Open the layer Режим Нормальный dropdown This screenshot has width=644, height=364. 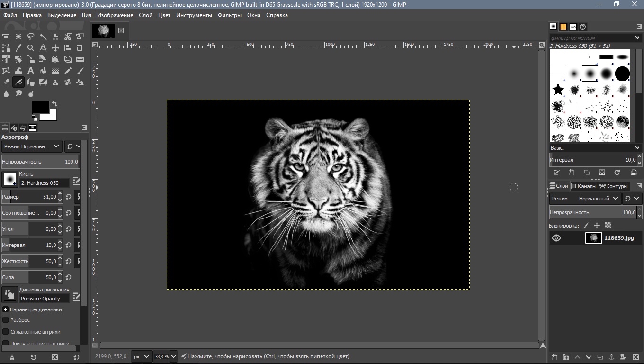point(586,199)
